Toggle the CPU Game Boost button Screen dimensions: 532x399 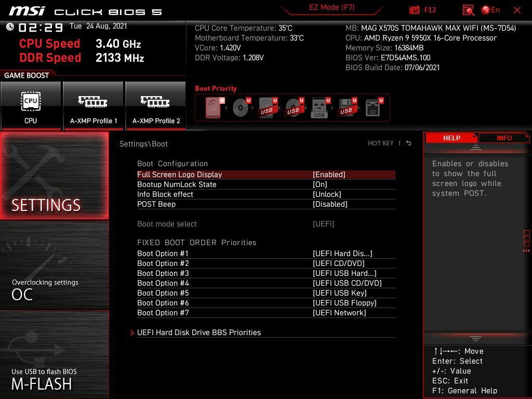(31, 105)
